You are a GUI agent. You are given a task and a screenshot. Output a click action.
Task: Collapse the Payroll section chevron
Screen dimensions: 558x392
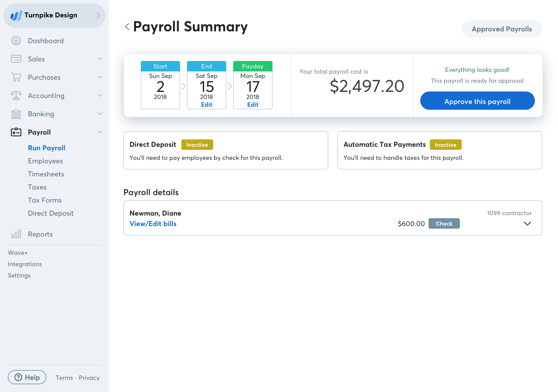point(100,132)
